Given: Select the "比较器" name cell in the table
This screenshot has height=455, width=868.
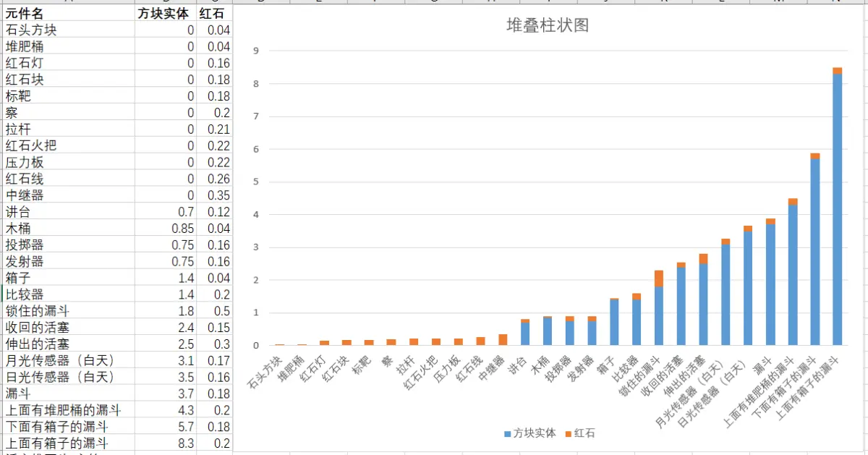Looking at the screenshot, I should click(x=69, y=294).
